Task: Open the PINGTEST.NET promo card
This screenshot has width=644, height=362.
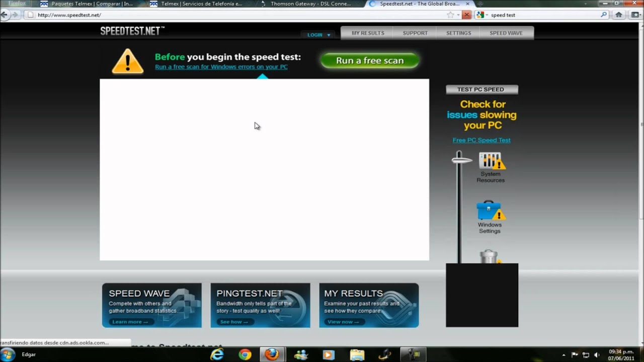Action: [x=260, y=305]
